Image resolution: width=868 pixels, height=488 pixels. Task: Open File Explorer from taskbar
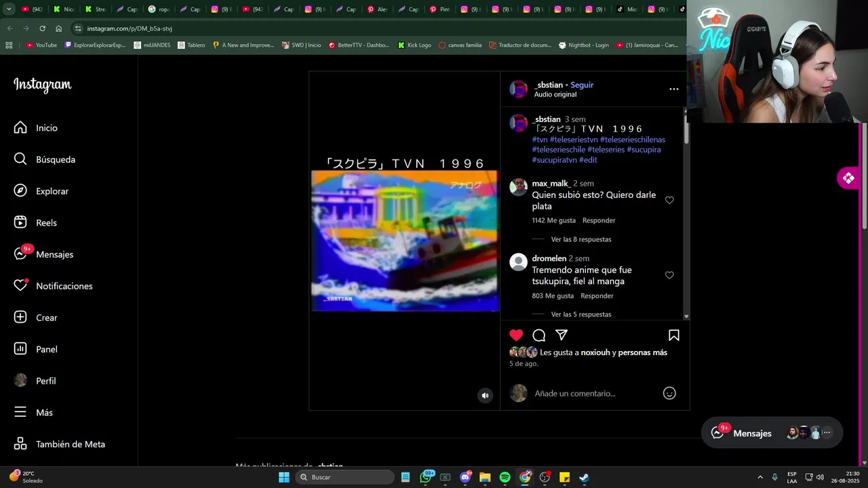(x=485, y=477)
